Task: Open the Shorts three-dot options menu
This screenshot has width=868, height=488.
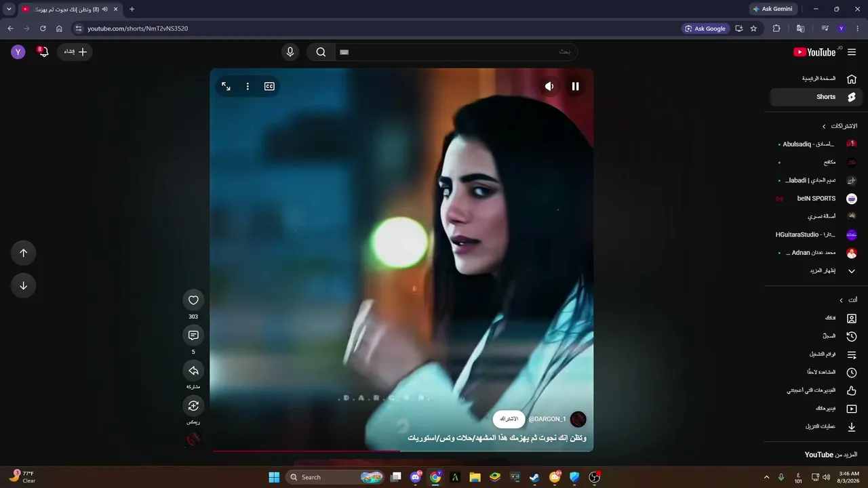Action: (x=248, y=86)
